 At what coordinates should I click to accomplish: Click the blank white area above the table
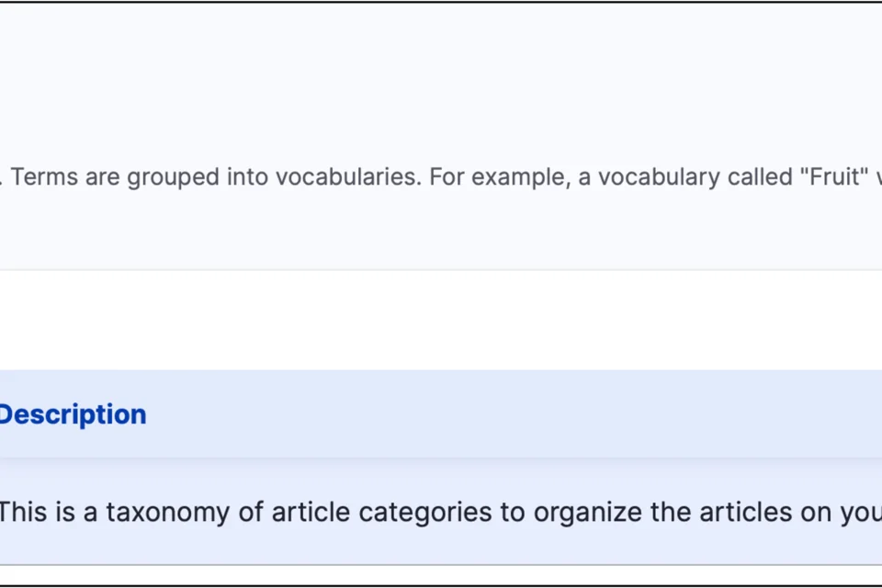[441, 320]
